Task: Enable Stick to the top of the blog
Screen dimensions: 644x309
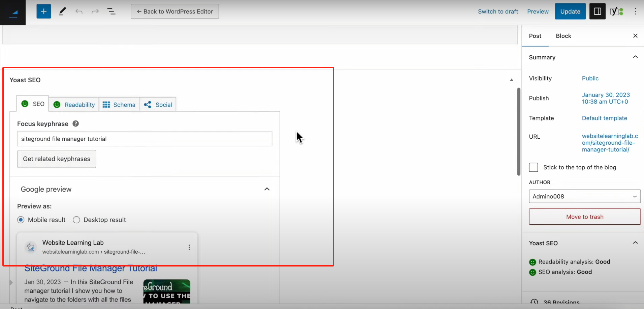Action: pos(534,167)
